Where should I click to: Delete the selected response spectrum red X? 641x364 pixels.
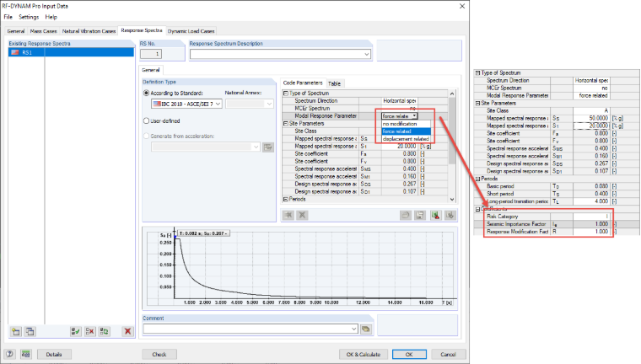pyautogui.click(x=127, y=331)
